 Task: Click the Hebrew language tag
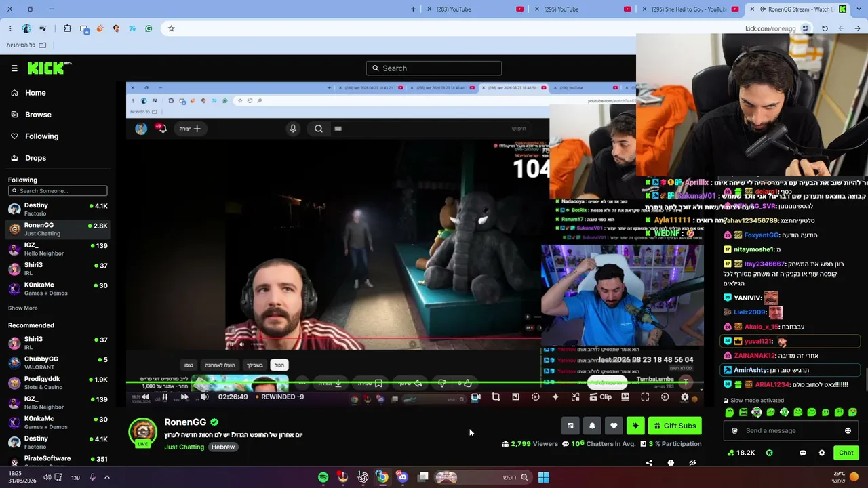click(x=223, y=447)
